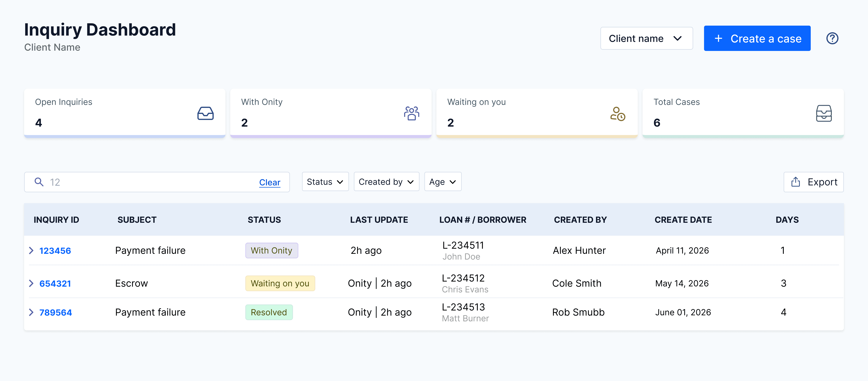Select the With Onity summary card
The width and height of the screenshot is (868, 381).
pos(331,113)
